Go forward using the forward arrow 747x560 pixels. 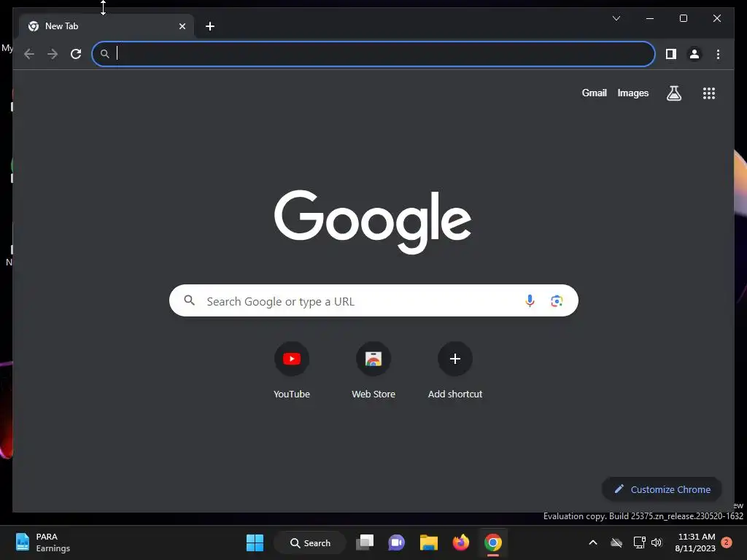click(x=53, y=54)
